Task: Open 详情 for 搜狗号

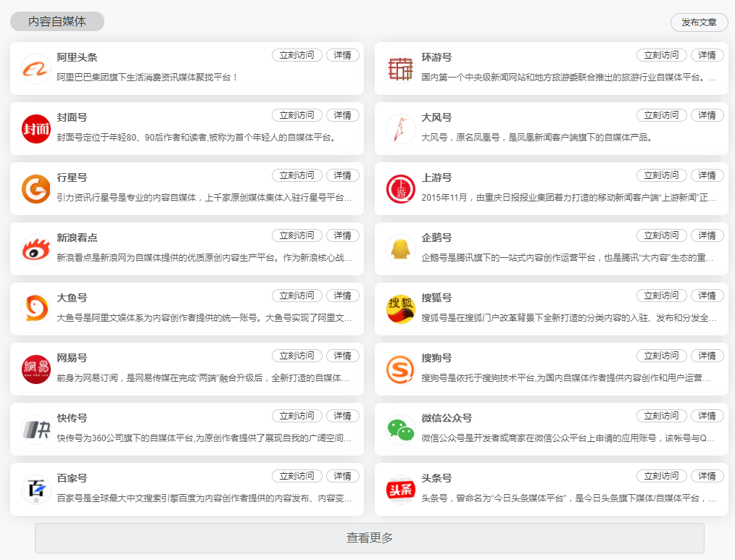Action: 707,356
